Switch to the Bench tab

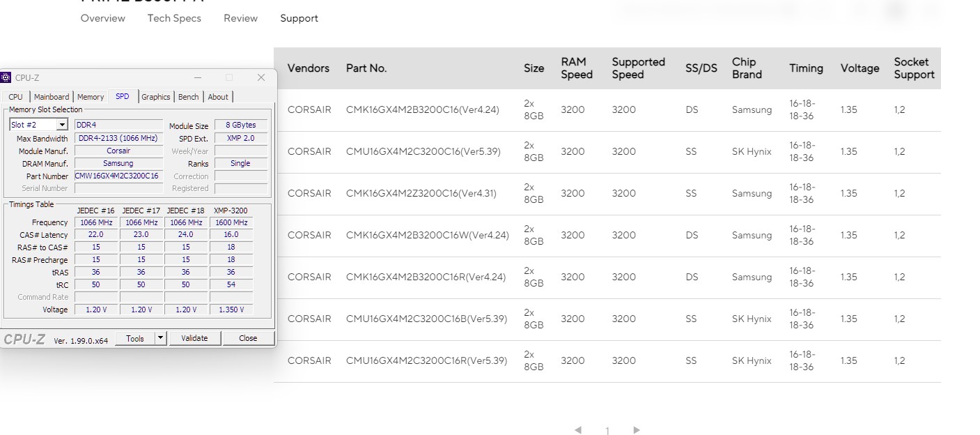click(x=188, y=97)
